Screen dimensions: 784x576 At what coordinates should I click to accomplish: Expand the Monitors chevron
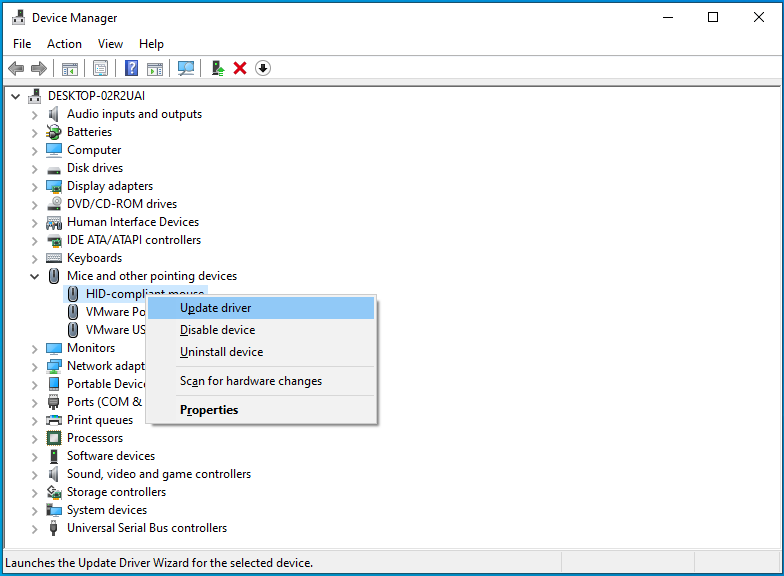34,349
